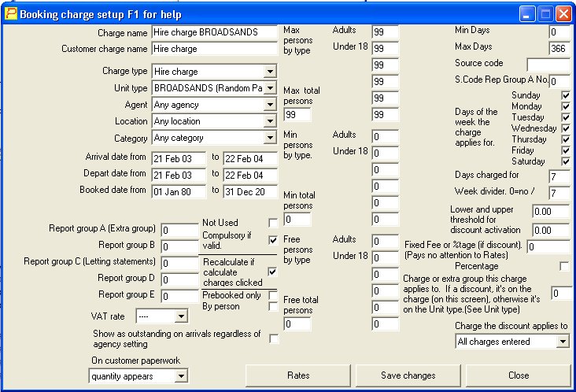Click the Min Days field
This screenshot has width=576, height=392.
tap(559, 32)
